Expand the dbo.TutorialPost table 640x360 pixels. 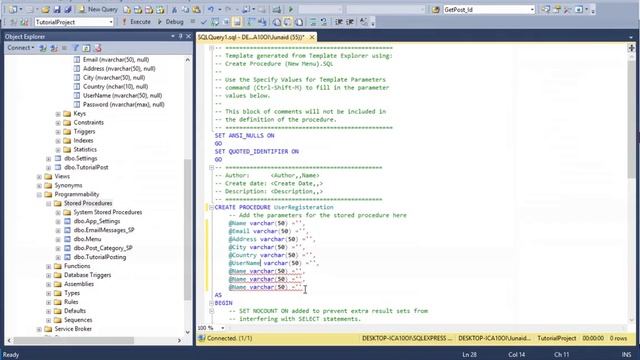(x=49, y=167)
